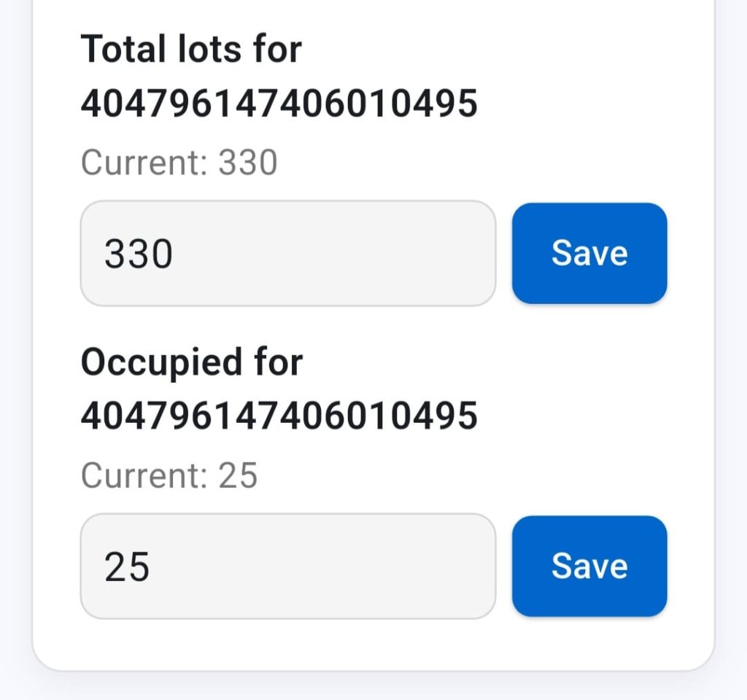Click the "Total lots for" heading
Screen dimensions: 747x700
(191, 50)
